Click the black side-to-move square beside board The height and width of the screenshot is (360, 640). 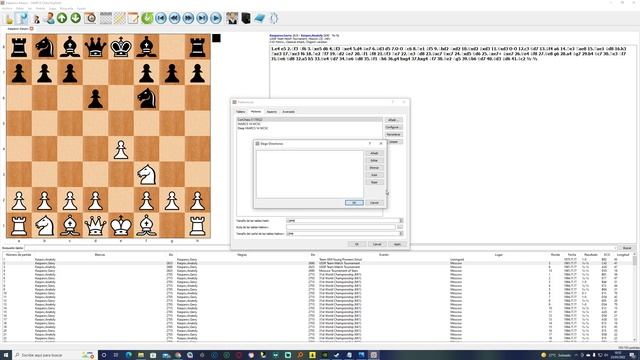tap(216, 38)
